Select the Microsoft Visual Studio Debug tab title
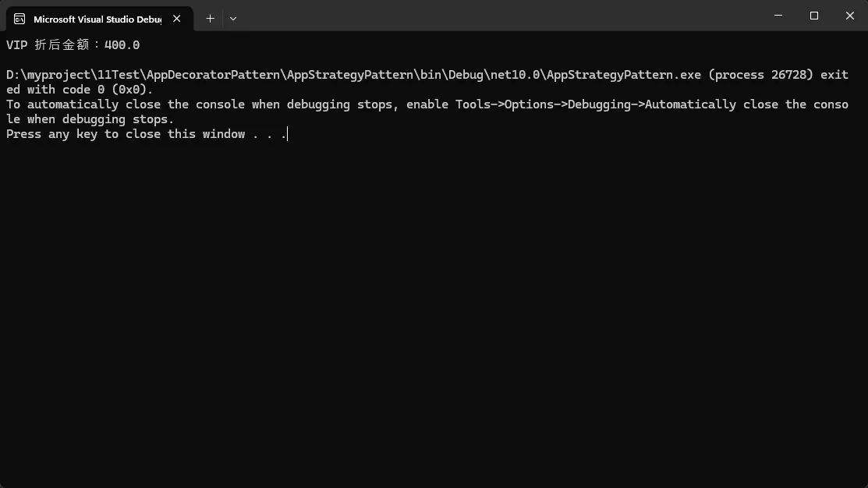The height and width of the screenshot is (488, 868). [97, 19]
